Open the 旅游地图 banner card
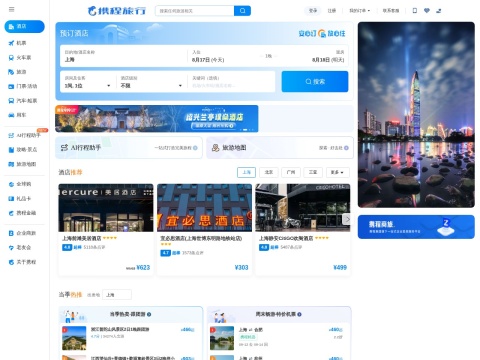 (x=280, y=147)
